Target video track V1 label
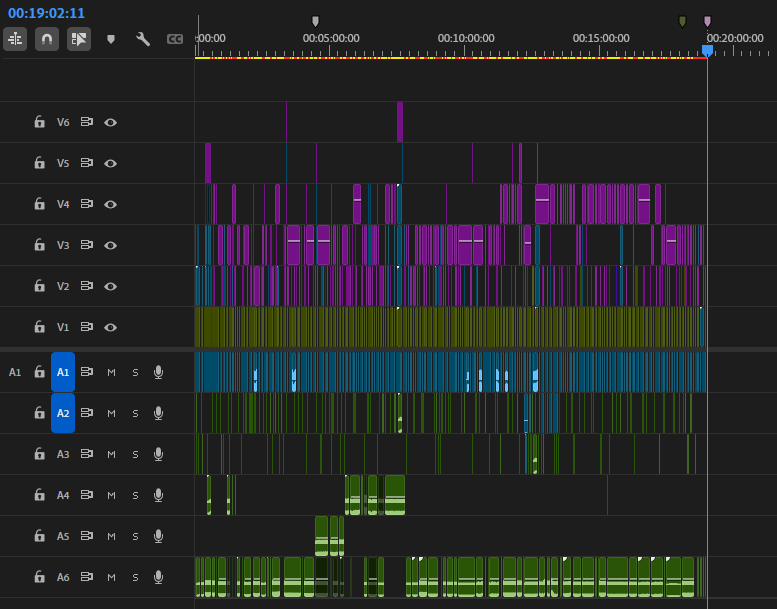The height and width of the screenshot is (609, 777). (x=63, y=328)
